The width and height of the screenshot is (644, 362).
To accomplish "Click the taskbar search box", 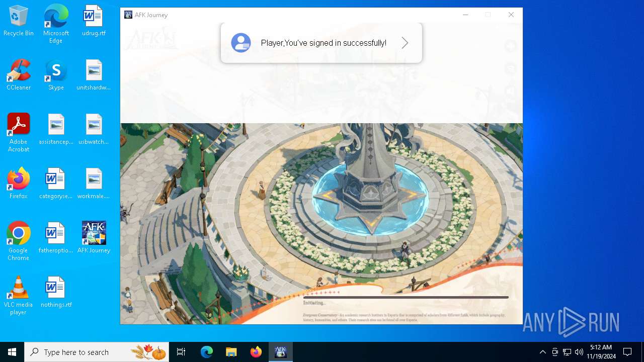I will tap(97, 352).
